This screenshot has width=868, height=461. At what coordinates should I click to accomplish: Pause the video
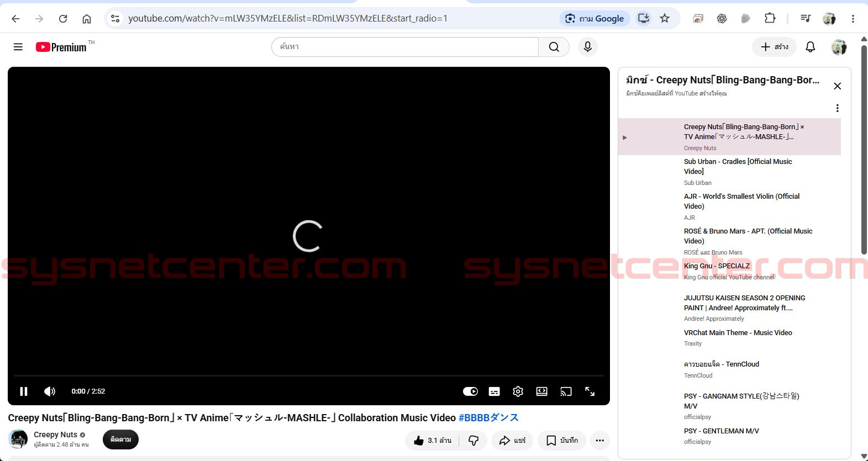coord(24,391)
